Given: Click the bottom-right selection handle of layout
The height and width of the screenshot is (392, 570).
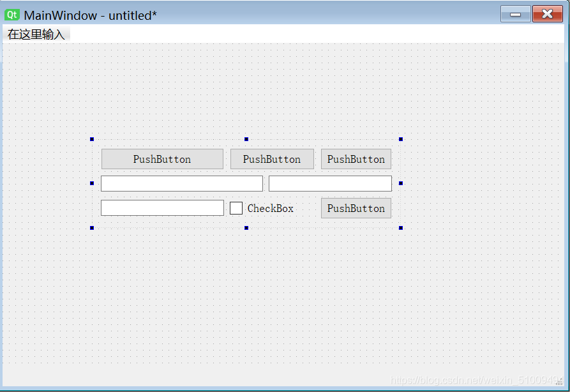Looking at the screenshot, I should pyautogui.click(x=401, y=228).
